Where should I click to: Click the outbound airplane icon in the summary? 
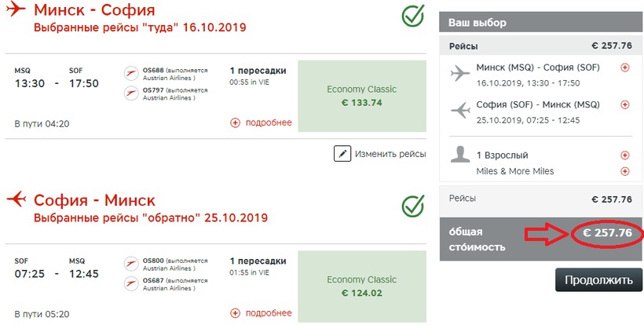click(x=460, y=75)
